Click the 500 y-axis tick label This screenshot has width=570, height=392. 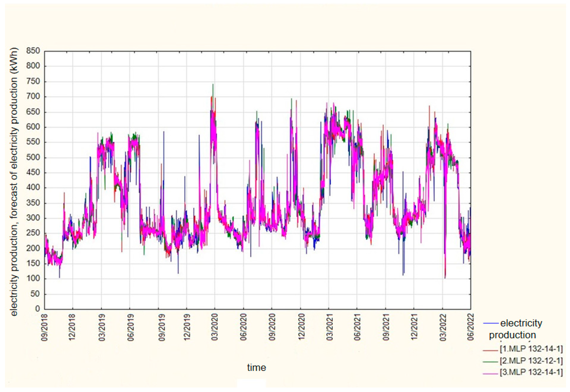click(x=33, y=157)
